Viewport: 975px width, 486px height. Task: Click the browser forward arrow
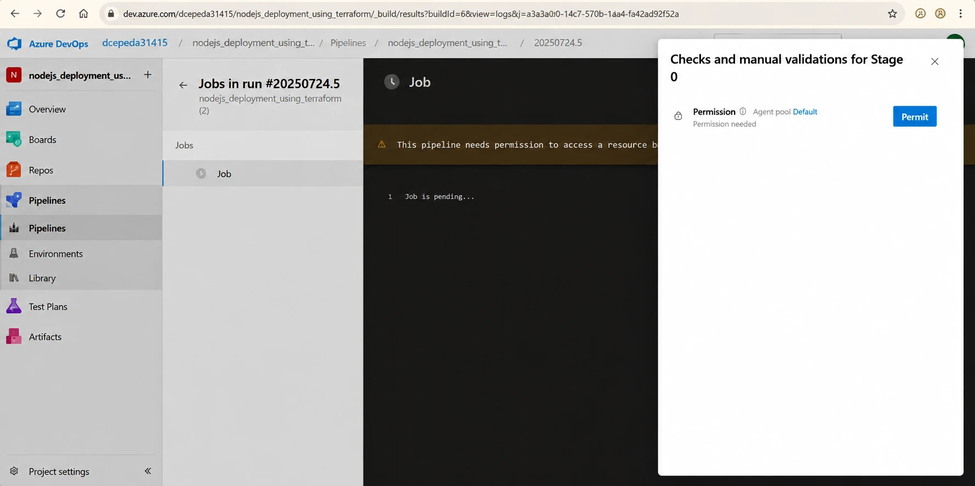(x=37, y=13)
